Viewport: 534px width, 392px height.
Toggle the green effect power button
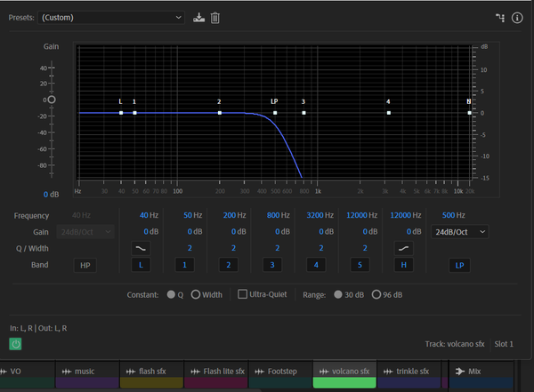click(15, 343)
